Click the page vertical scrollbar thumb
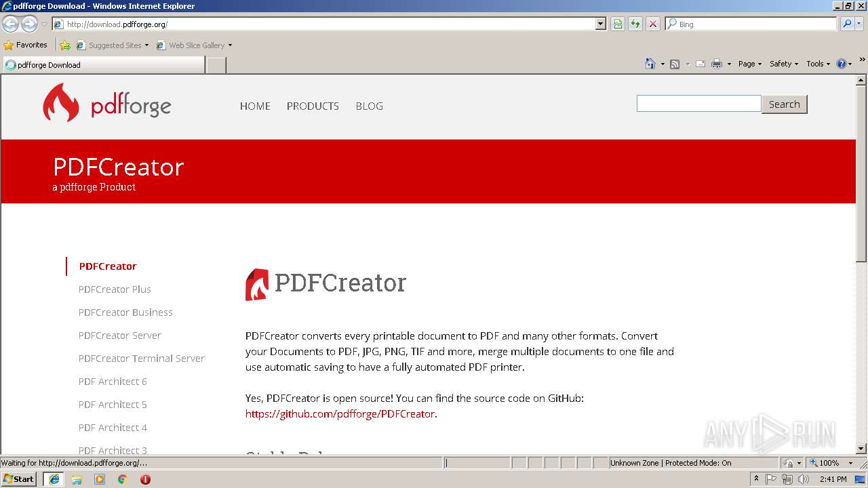Image resolution: width=868 pixels, height=488 pixels. coord(861,174)
